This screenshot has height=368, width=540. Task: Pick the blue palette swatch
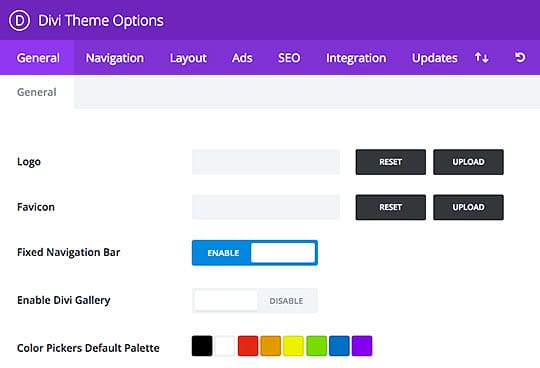[339, 346]
